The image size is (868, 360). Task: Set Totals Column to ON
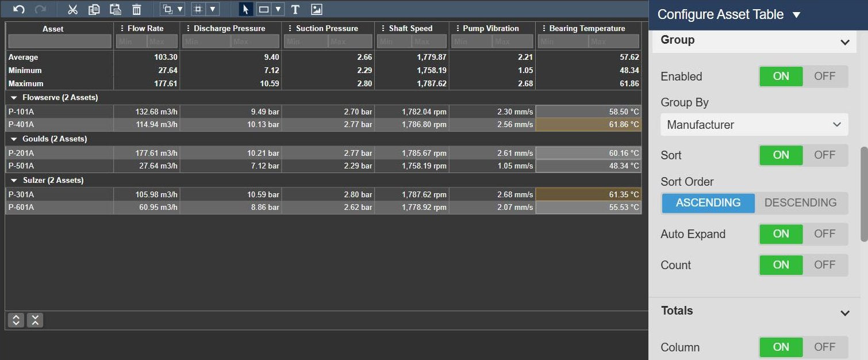pos(781,347)
